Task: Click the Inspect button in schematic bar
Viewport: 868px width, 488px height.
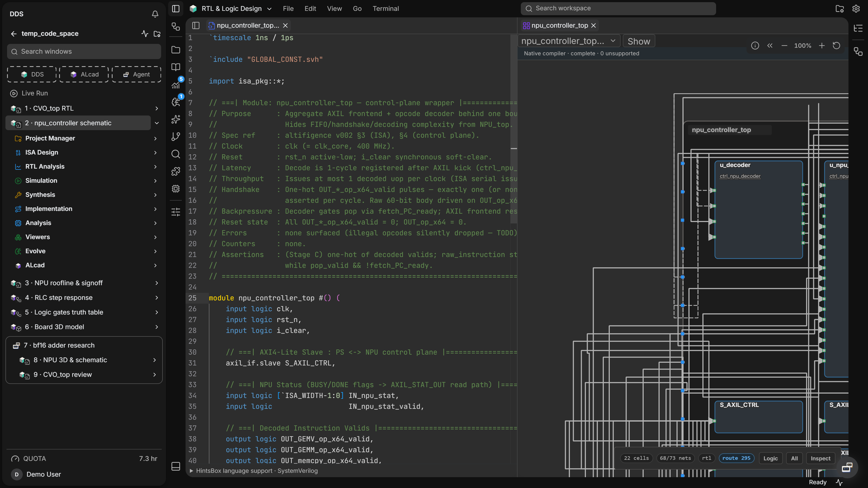Action: click(820, 458)
